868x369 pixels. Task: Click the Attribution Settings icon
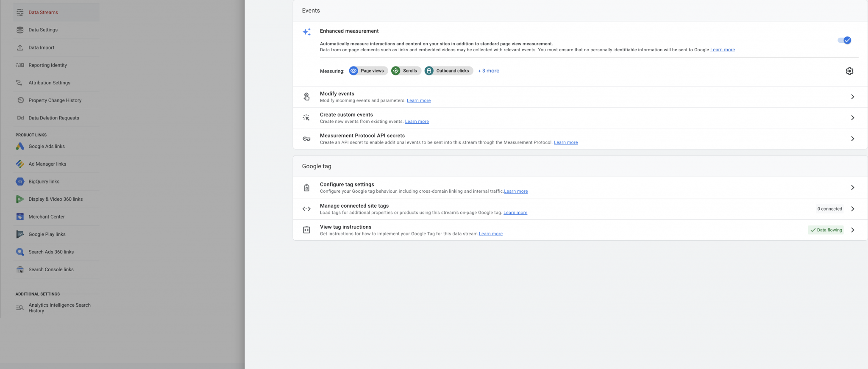point(19,83)
